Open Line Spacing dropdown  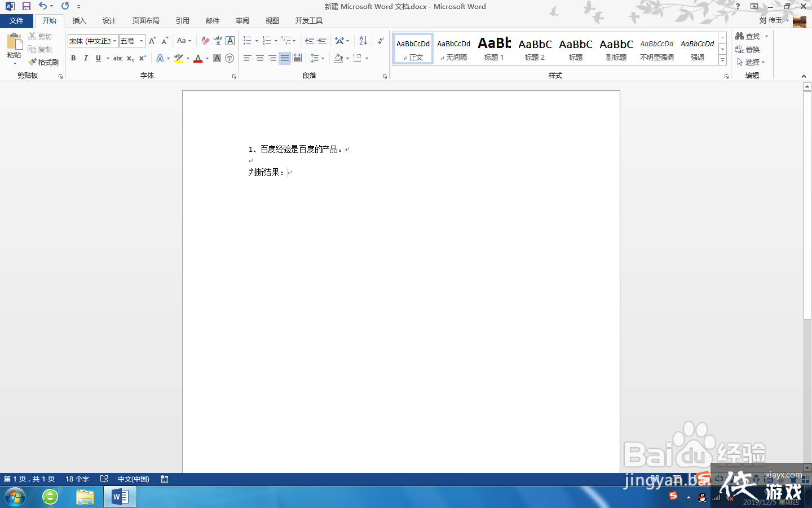tap(317, 58)
